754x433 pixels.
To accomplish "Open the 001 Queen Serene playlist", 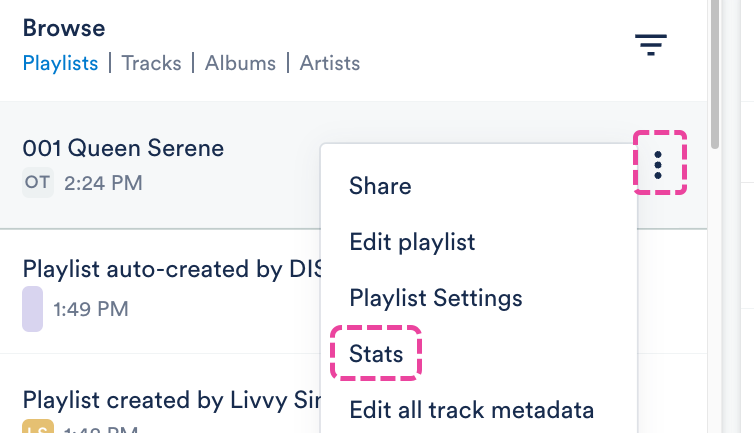I will pyautogui.click(x=123, y=149).
